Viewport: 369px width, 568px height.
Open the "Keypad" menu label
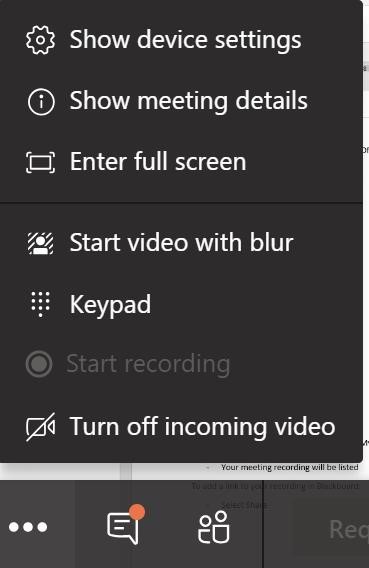[x=110, y=305]
